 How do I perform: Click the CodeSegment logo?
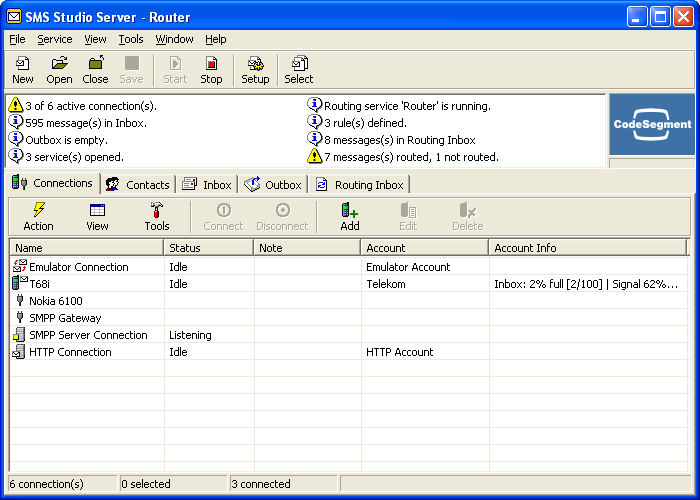[x=652, y=124]
